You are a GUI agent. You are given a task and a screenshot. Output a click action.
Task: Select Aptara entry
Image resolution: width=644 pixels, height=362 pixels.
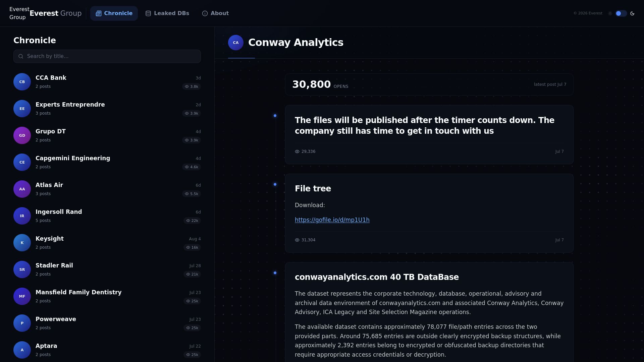click(x=107, y=350)
